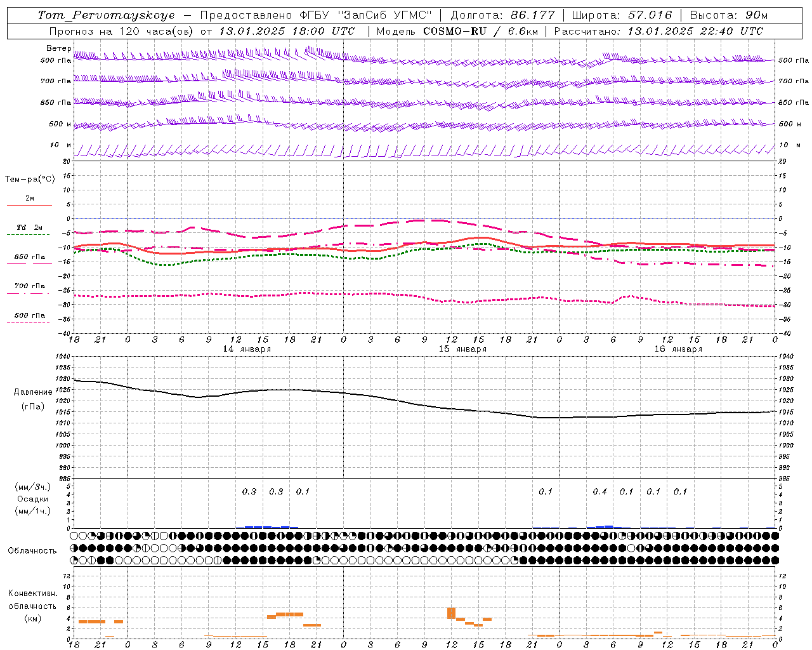812x650 pixels.
Task: Click the left-hand 10 м wind level label
Action: pos(61,145)
